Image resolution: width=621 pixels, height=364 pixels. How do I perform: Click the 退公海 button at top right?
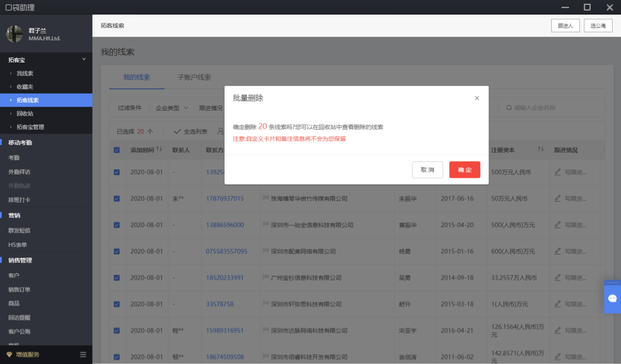pos(598,26)
